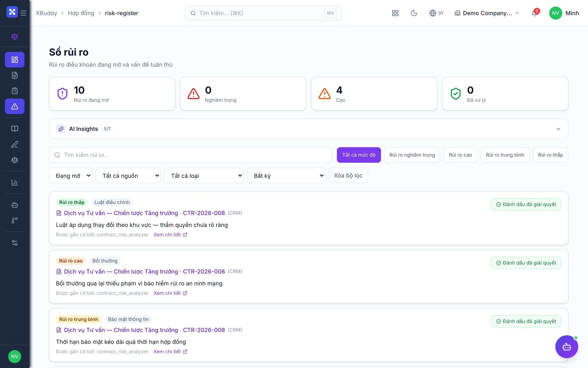Select the Tất cả mức độ filter tab
This screenshot has width=588, height=368.
pyautogui.click(x=359, y=155)
